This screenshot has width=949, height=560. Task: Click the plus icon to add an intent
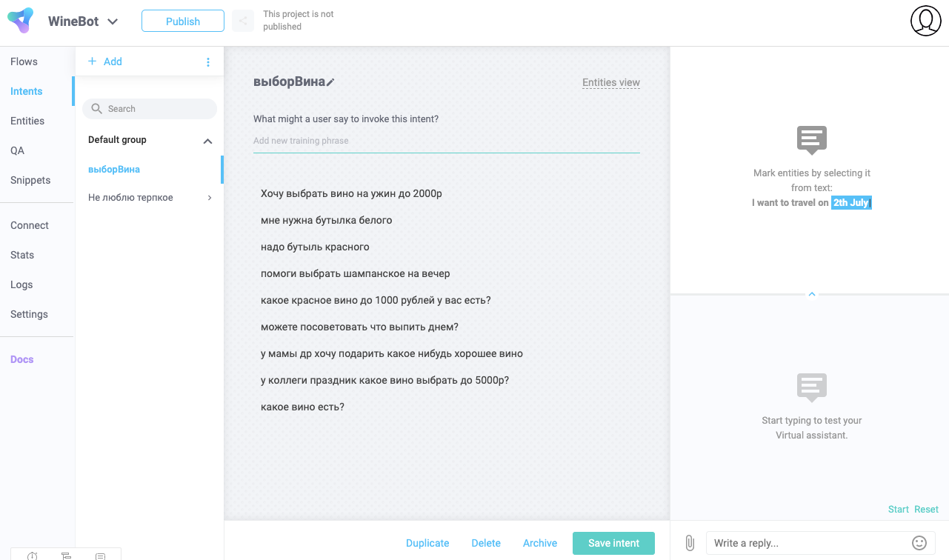93,61
